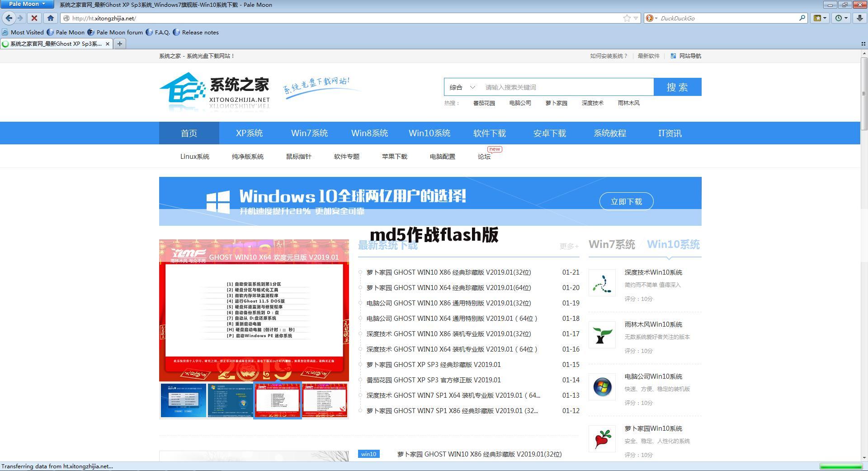Viewport: 868px width, 471px height.
Task: Switch to the Win10系统 sidebar tab
Action: pos(673,245)
